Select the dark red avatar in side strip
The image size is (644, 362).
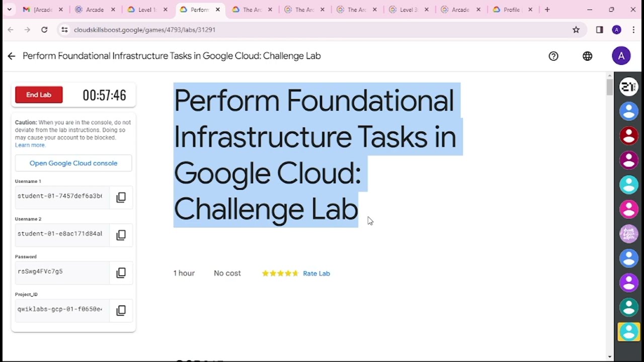click(x=629, y=136)
